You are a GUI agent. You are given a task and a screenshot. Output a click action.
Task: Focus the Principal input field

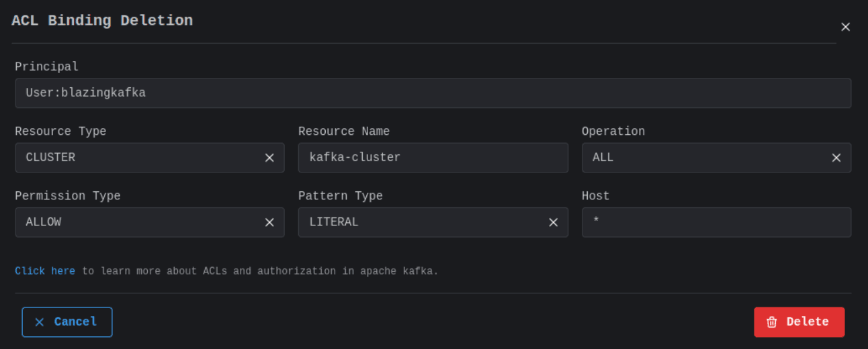pyautogui.click(x=433, y=93)
